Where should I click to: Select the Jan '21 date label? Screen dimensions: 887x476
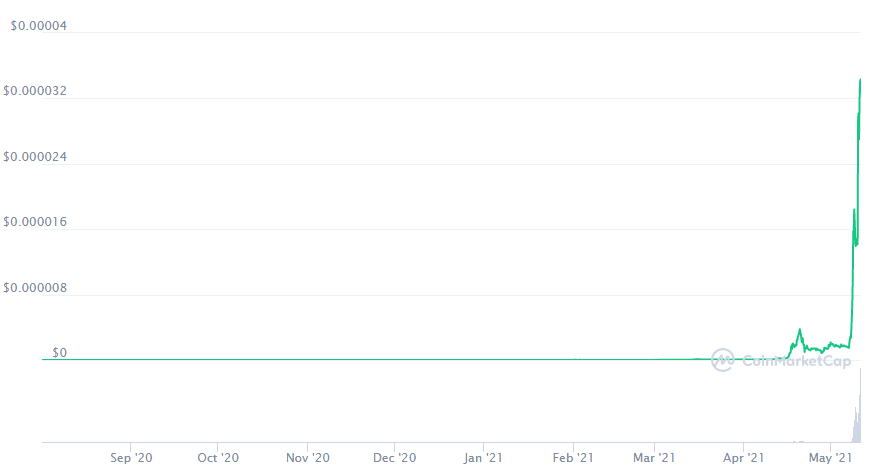pos(483,458)
